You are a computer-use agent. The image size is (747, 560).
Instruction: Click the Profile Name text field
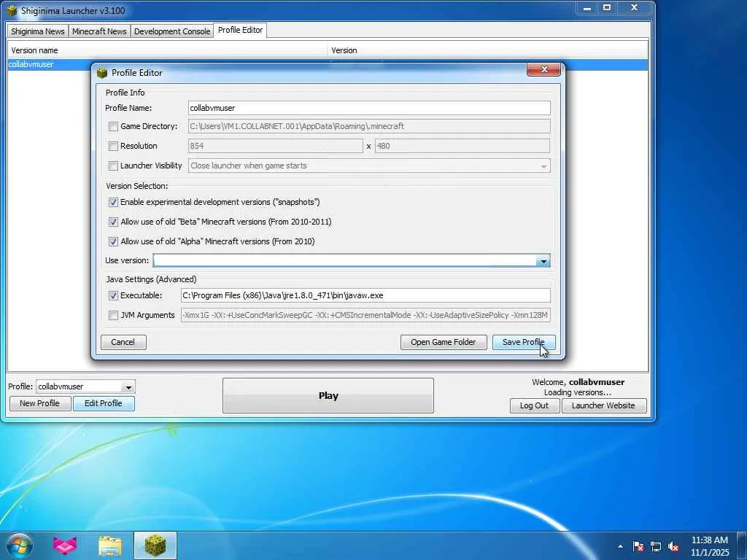369,108
